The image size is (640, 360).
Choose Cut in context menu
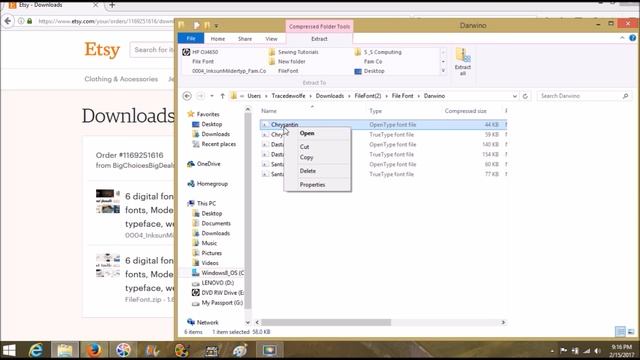point(304,147)
